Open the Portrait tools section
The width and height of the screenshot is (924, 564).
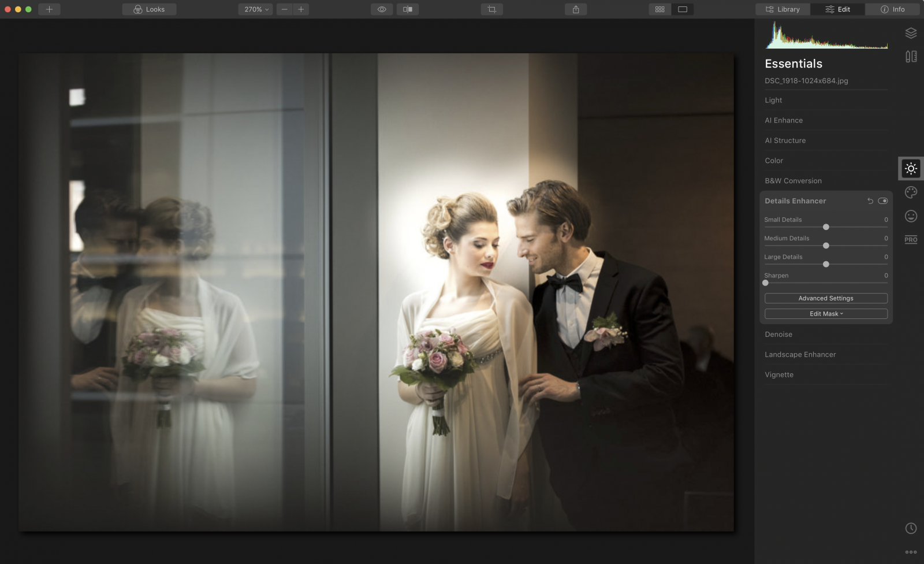pyautogui.click(x=911, y=216)
